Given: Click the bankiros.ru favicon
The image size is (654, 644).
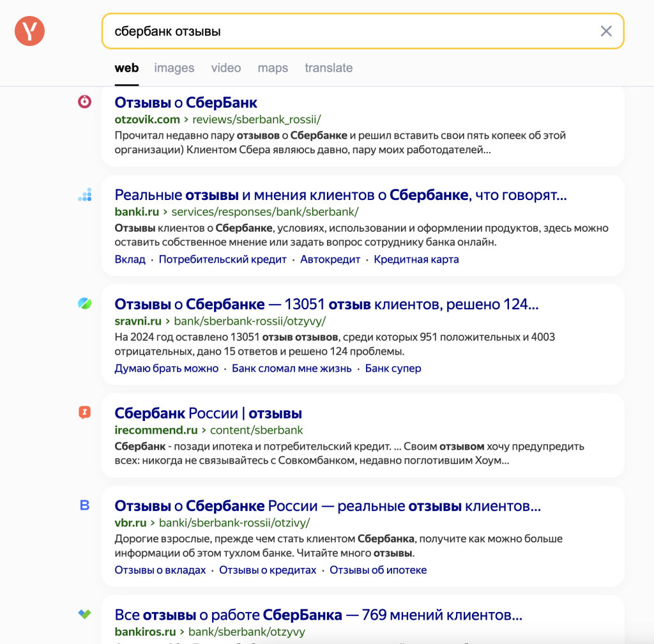Looking at the screenshot, I should (85, 614).
